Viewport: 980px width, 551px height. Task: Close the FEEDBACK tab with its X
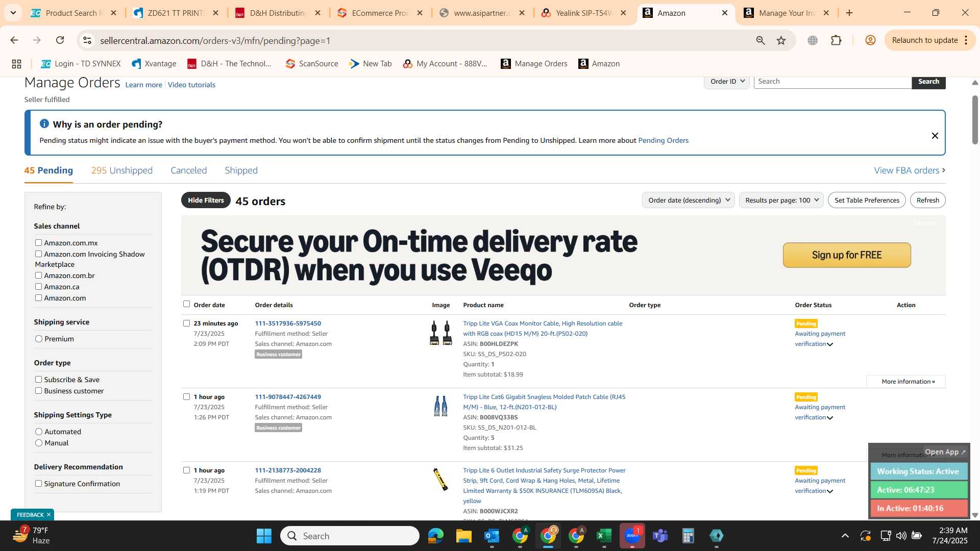click(x=48, y=515)
